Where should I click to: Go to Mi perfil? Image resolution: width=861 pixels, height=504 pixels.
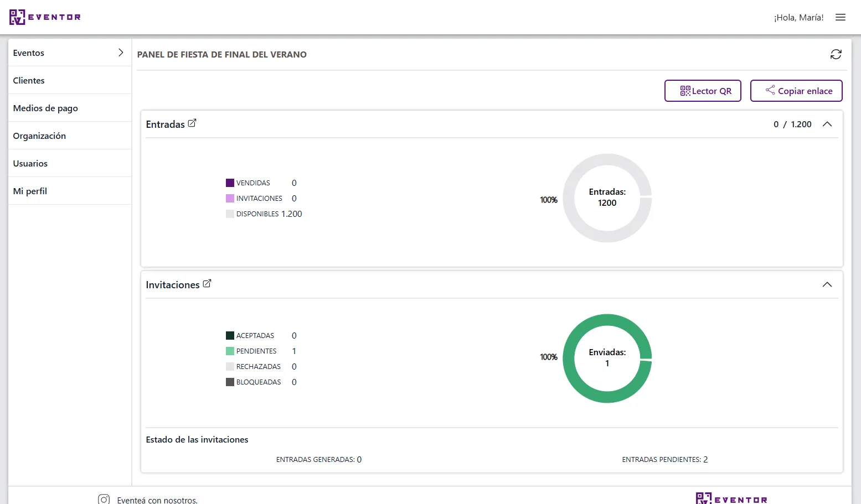70,191
